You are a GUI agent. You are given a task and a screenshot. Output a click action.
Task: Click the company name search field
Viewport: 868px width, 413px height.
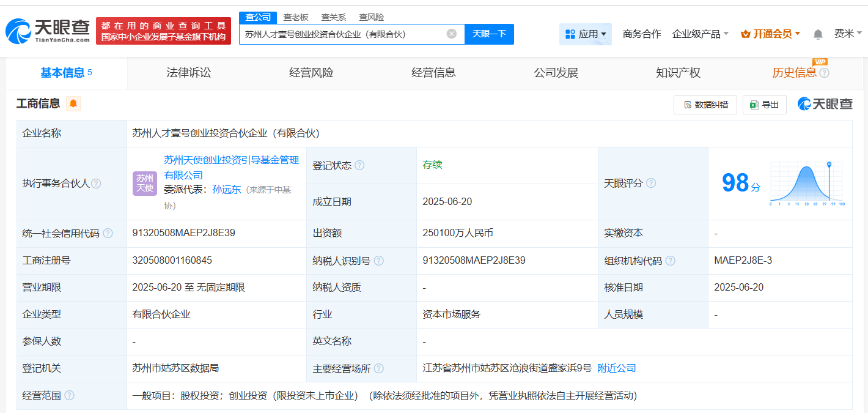(x=342, y=34)
